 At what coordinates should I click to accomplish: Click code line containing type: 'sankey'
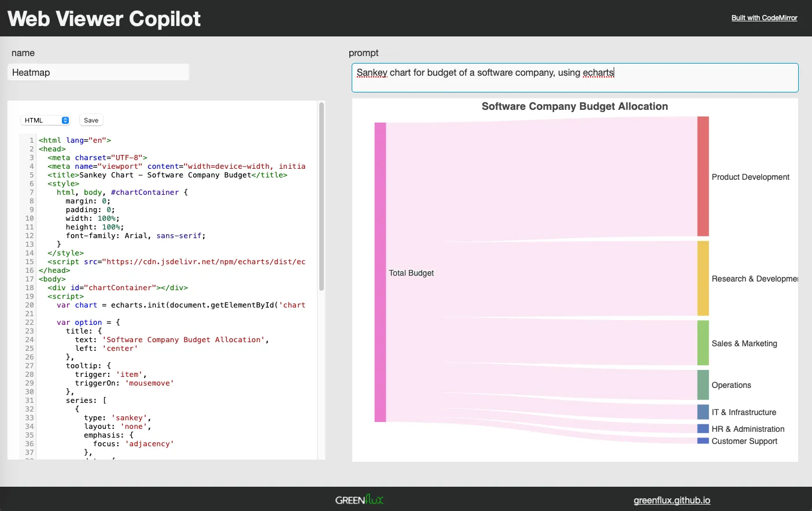point(117,418)
